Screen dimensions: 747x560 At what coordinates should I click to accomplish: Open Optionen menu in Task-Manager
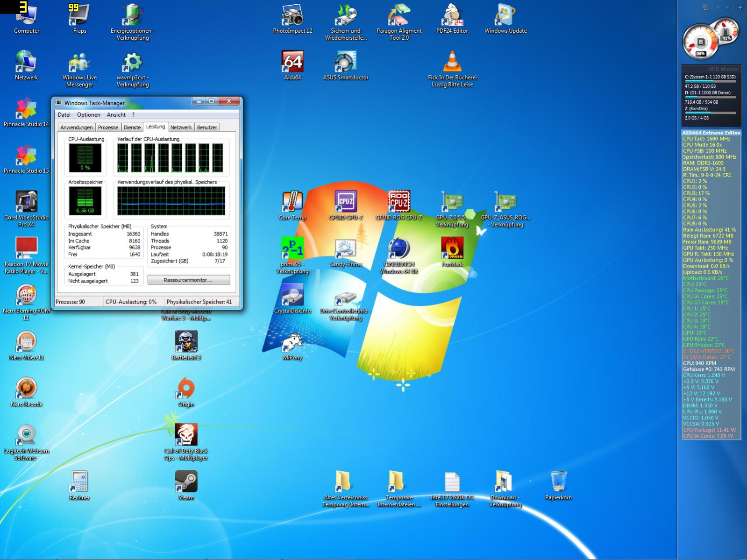[89, 114]
